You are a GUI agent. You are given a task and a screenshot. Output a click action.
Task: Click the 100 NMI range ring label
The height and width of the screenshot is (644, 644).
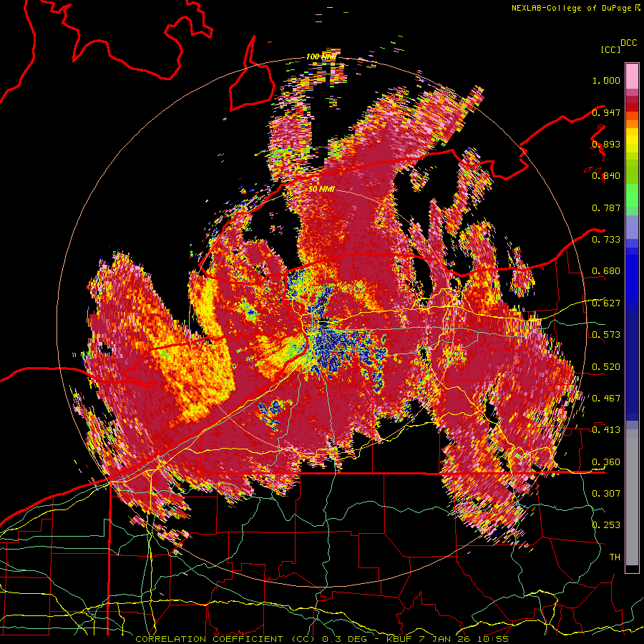(x=321, y=57)
